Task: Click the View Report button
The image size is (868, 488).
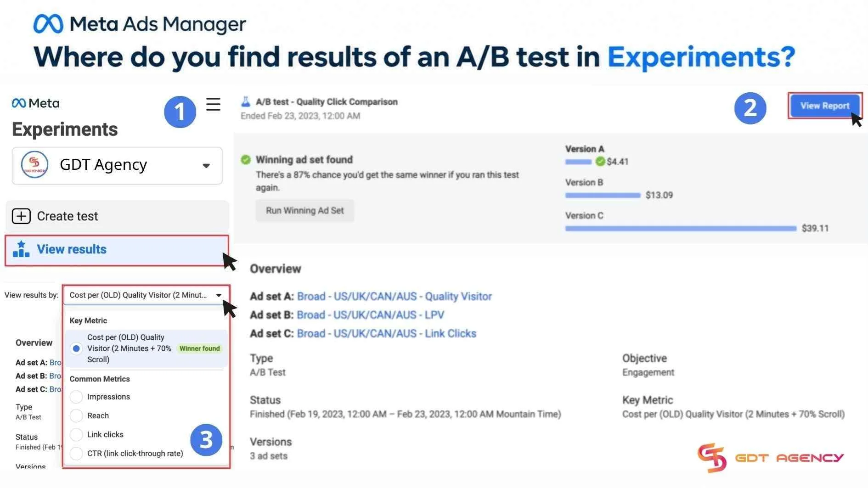Action: tap(825, 106)
